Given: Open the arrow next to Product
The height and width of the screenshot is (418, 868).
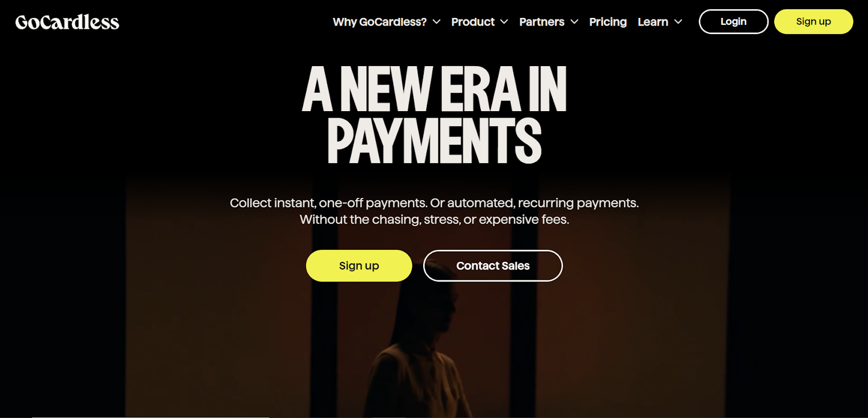Looking at the screenshot, I should (x=504, y=22).
